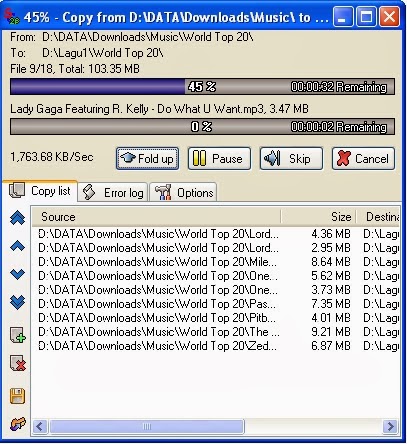This screenshot has width=407, height=444.
Task: Click the Fold up button
Action: click(x=147, y=159)
